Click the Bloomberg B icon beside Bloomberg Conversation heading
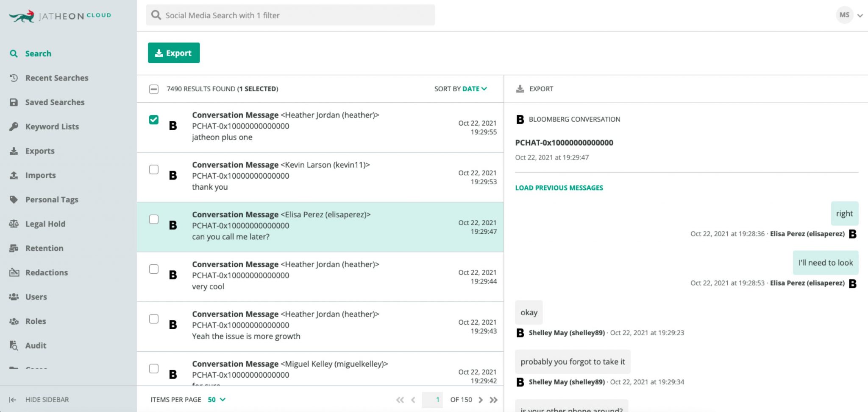Image resolution: width=868 pixels, height=412 pixels. (x=520, y=119)
